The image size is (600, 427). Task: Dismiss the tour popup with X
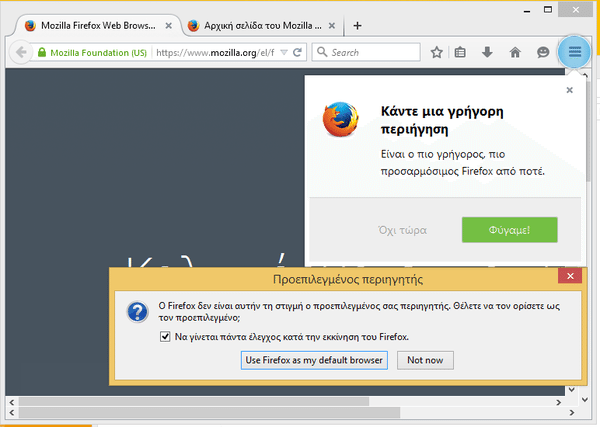(x=569, y=90)
